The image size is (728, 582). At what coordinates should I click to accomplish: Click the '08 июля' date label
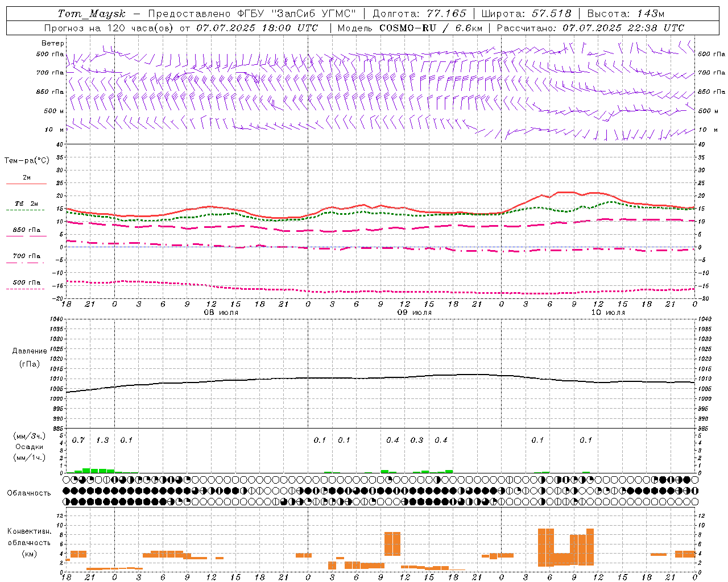click(x=221, y=313)
